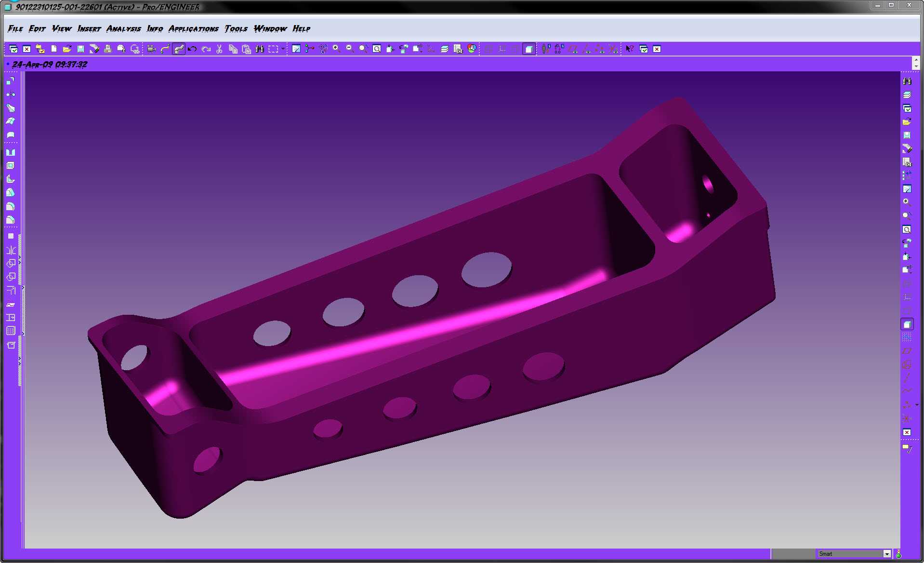
Task: Open the Analysis menu
Action: pos(123,29)
